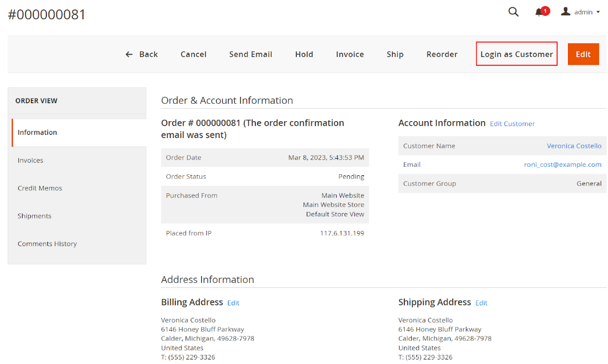The height and width of the screenshot is (364, 608).
Task: Open the Veronica Costello customer link
Action: (574, 146)
